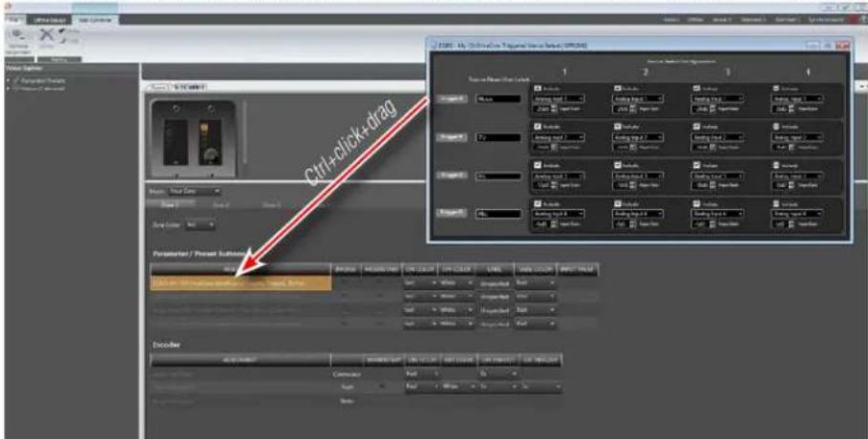Open Wink Color dropdown in highlighted assignment row

(x=536, y=282)
